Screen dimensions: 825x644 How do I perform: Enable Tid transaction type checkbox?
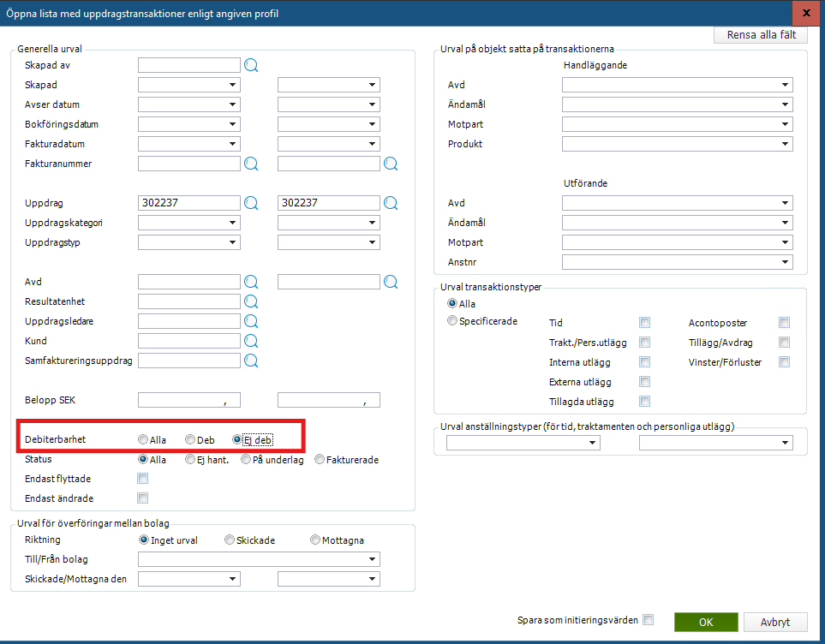(644, 323)
